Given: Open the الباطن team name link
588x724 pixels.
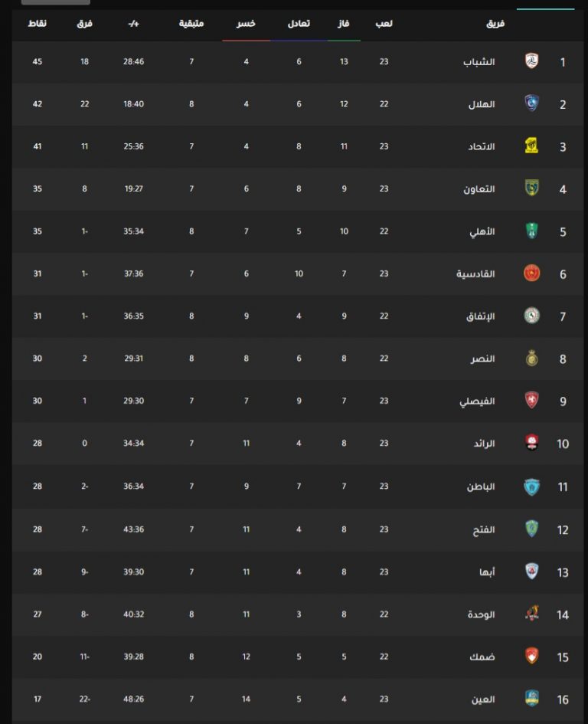Looking at the screenshot, I should tap(481, 486).
